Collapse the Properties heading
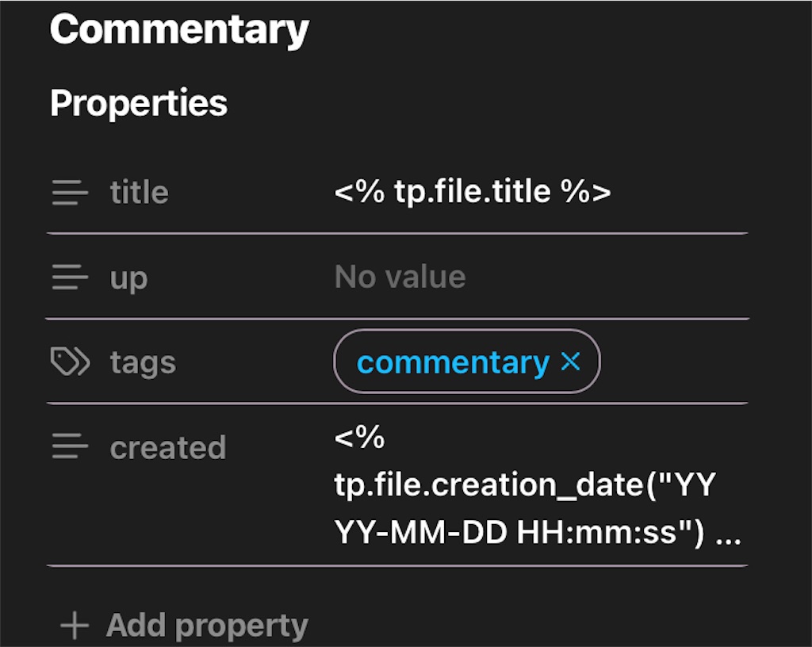Screen dimensions: 812x647 [139, 103]
